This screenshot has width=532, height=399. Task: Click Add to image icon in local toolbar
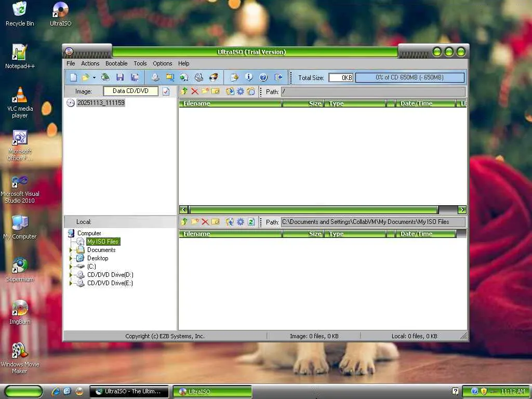230,221
